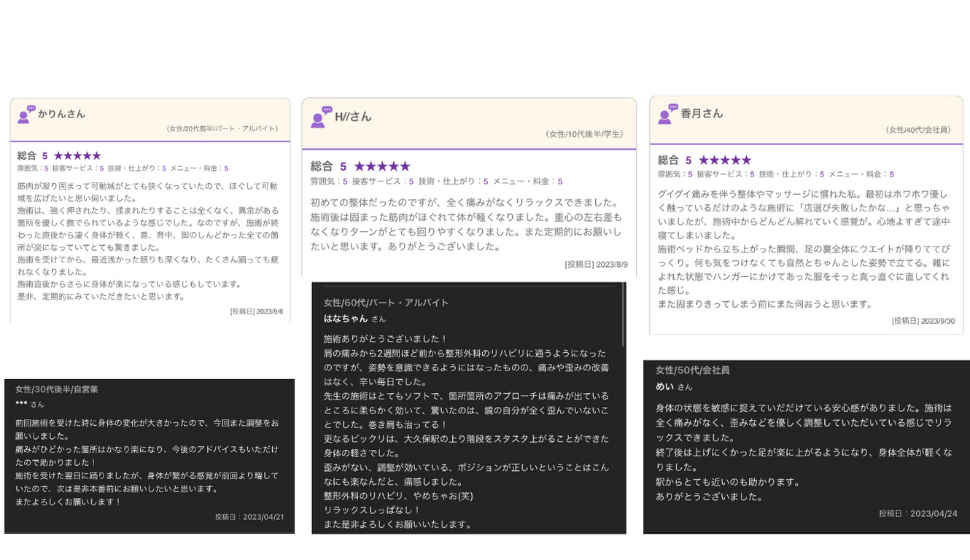This screenshot has width=970, height=560.
Task: Click the 投稿日 2023/04/21 date label
Action: tap(249, 516)
